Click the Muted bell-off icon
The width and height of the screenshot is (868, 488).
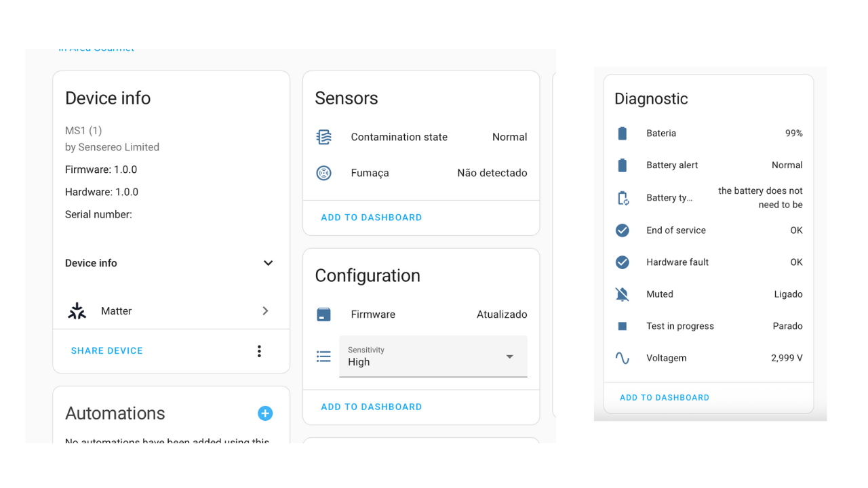pos(623,294)
